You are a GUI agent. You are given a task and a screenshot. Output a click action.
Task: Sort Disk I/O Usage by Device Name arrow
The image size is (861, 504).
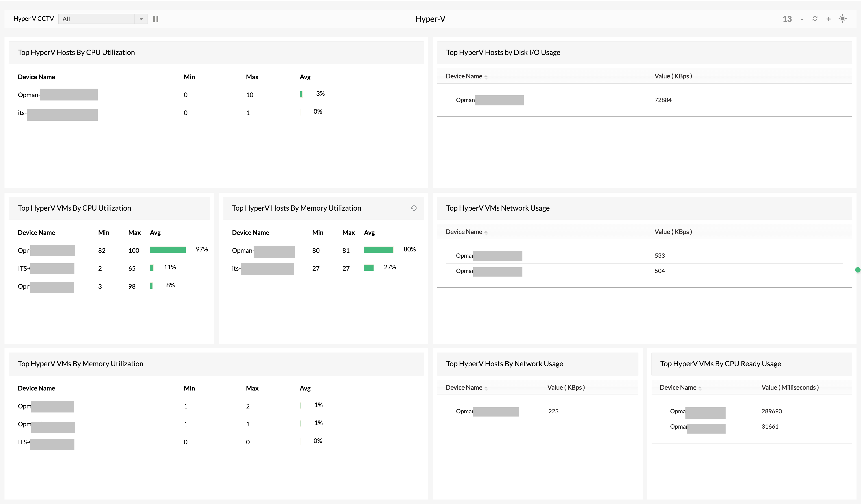[x=486, y=77]
